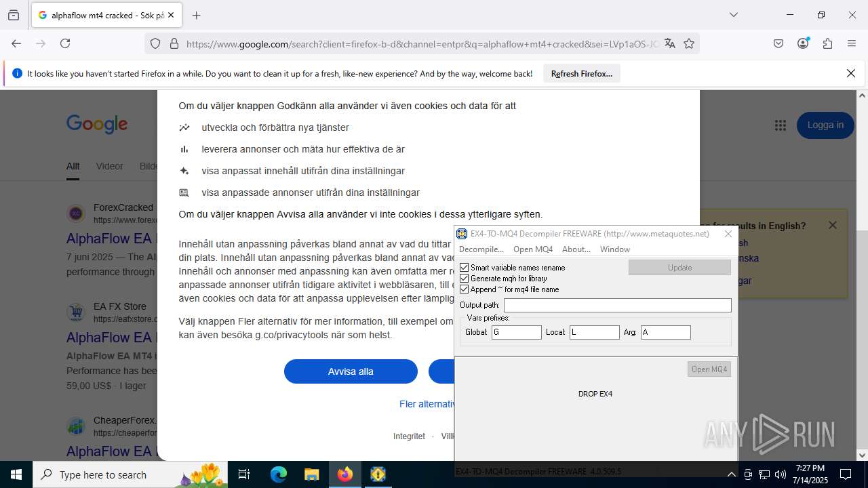Close the alphaflow mt4 cracked tab

click(x=171, y=15)
